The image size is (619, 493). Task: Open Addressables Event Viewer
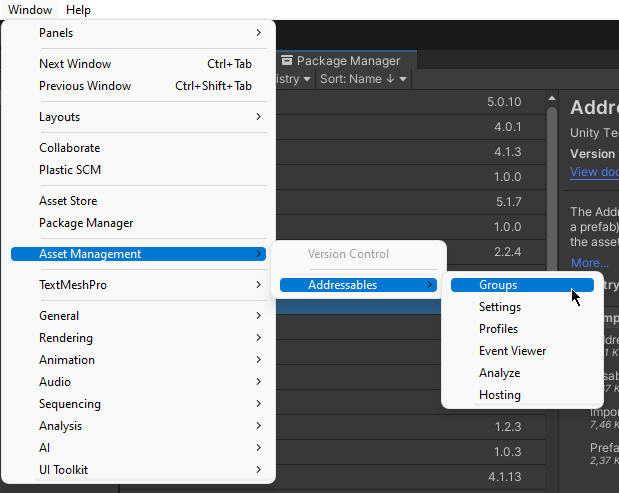522,351
